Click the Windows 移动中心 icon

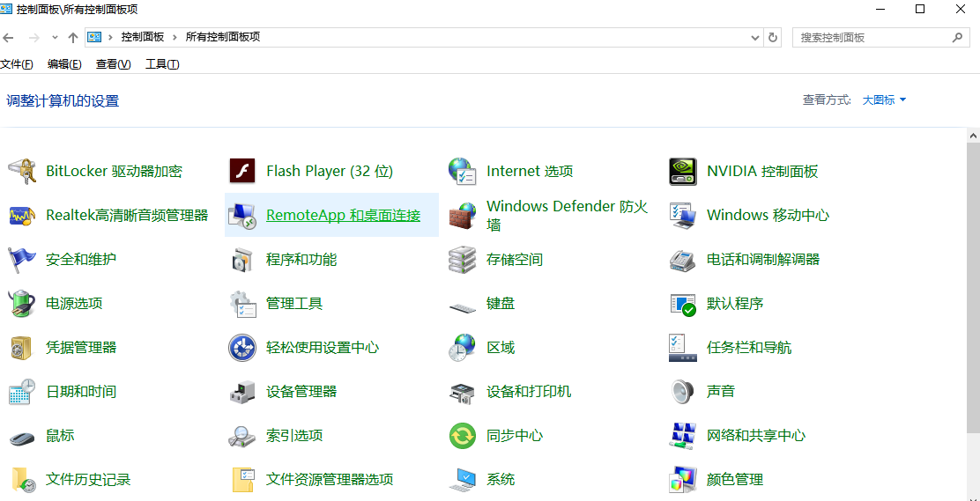pyautogui.click(x=683, y=216)
